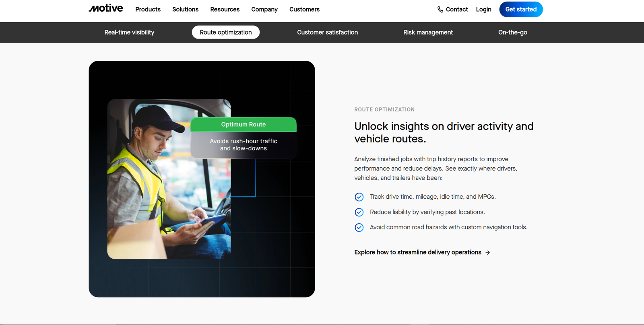Click the green Optimum Route label
The width and height of the screenshot is (644, 325).
[x=243, y=124]
